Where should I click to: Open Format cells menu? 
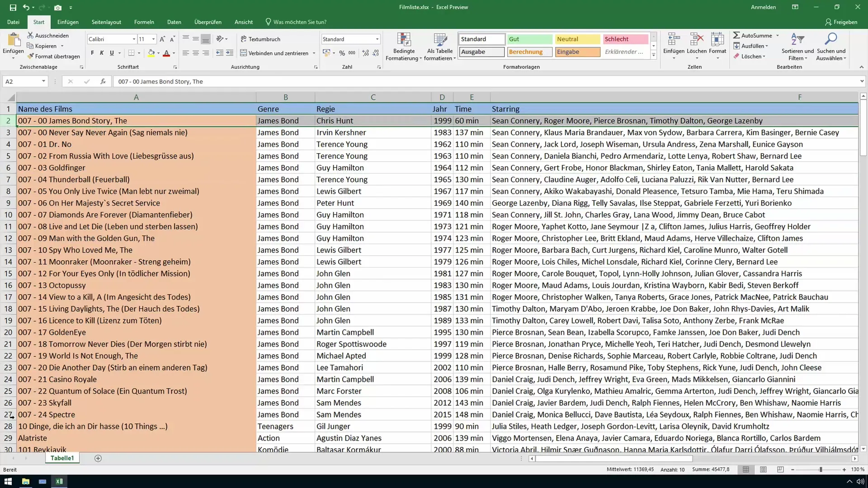point(717,47)
